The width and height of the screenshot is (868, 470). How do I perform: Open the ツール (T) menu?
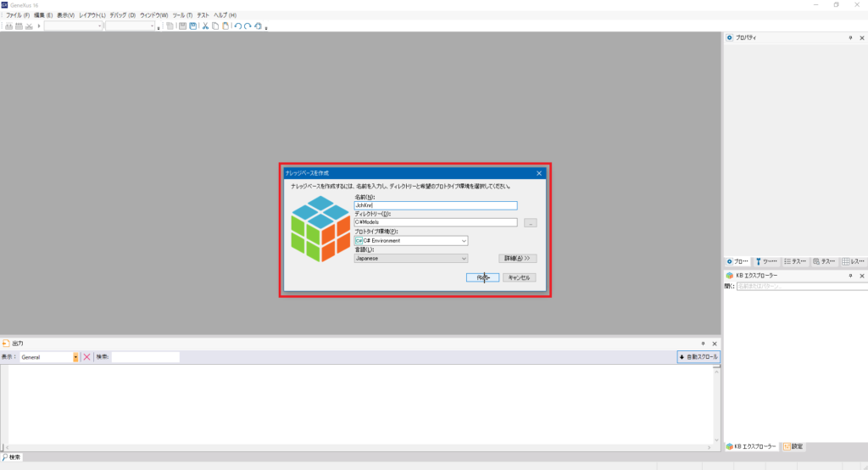[x=181, y=15]
